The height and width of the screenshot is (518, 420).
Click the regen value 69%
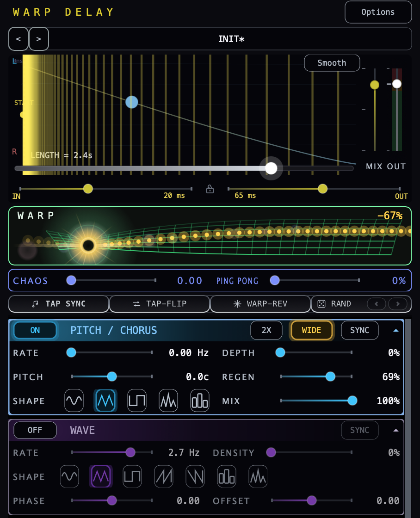click(x=391, y=376)
